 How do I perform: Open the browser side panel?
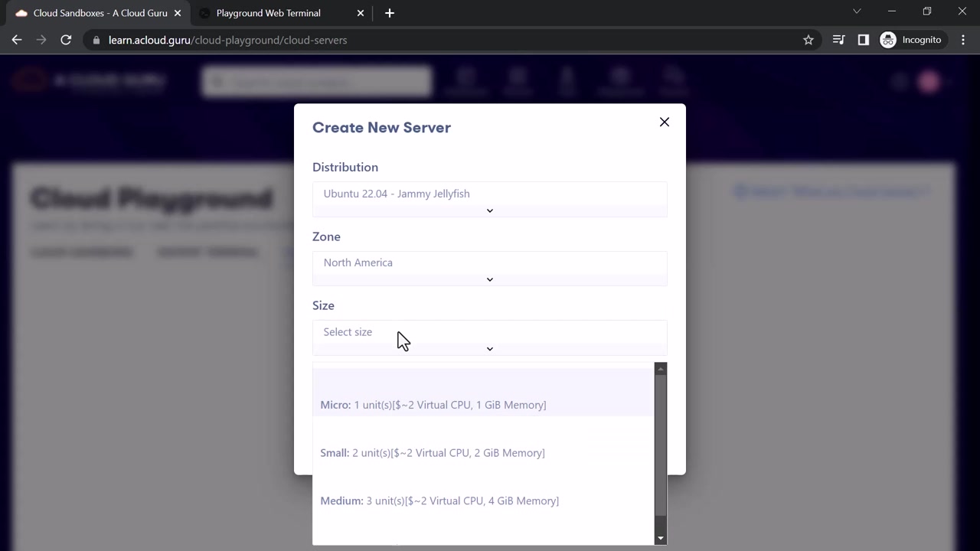pyautogui.click(x=864, y=40)
